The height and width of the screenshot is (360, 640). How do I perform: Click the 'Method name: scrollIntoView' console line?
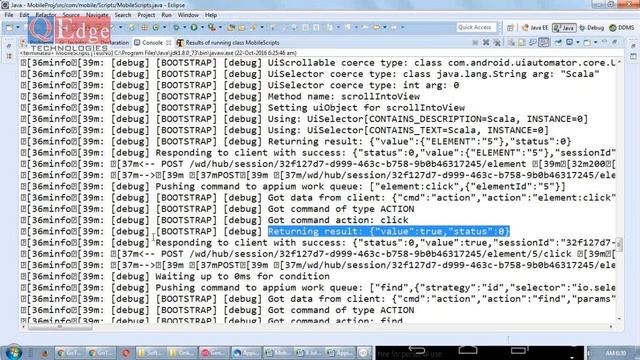pyautogui.click(x=344, y=97)
